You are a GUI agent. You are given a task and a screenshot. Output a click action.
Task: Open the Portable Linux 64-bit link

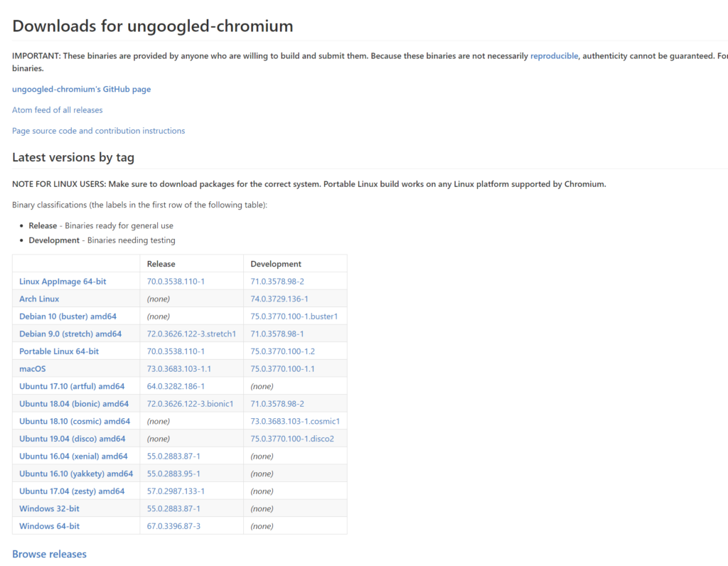[59, 351]
